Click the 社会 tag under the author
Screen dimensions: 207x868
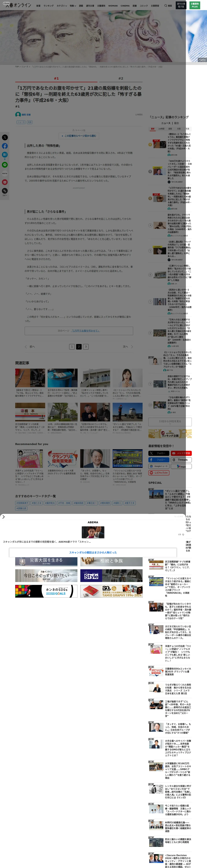click(x=30, y=122)
